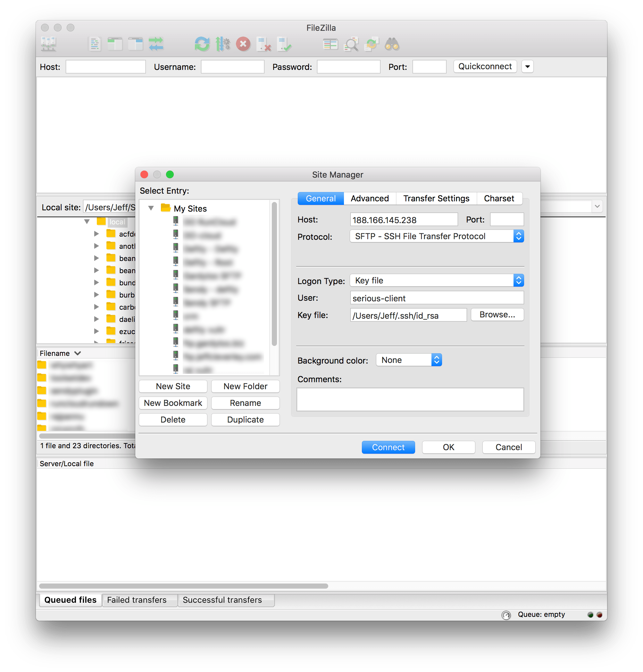Screen dimensions: 643x672
Task: Toggle local directory tree display icon
Action: [x=115, y=44]
